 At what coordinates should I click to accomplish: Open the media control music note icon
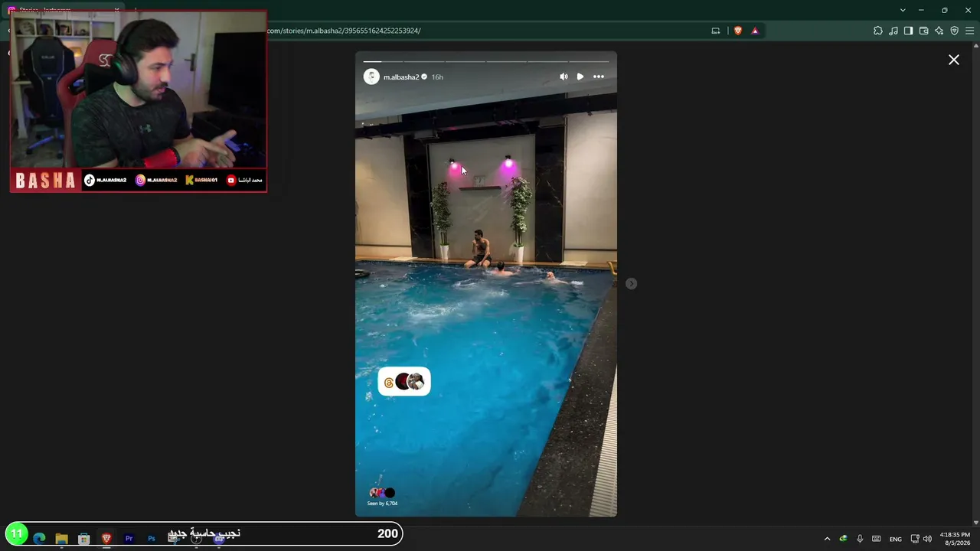pos(893,31)
